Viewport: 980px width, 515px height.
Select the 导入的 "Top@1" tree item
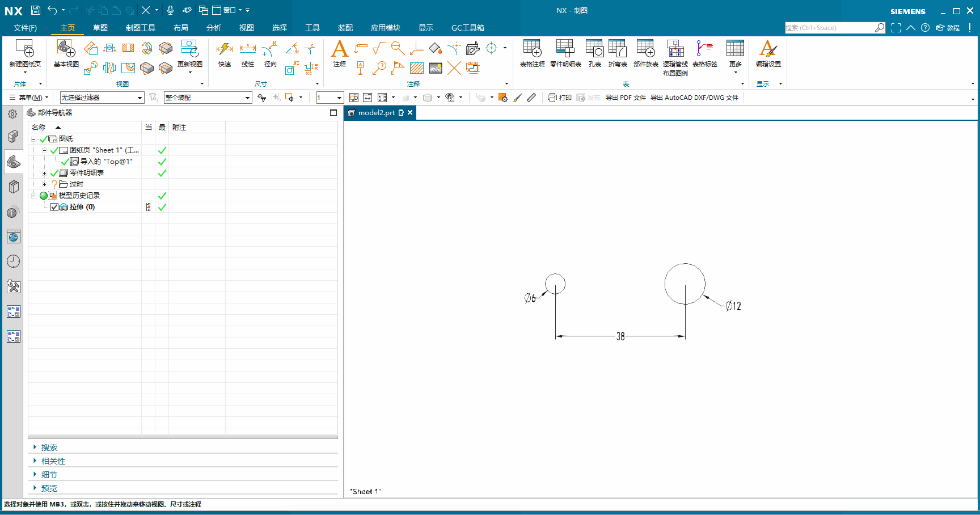[x=106, y=162]
